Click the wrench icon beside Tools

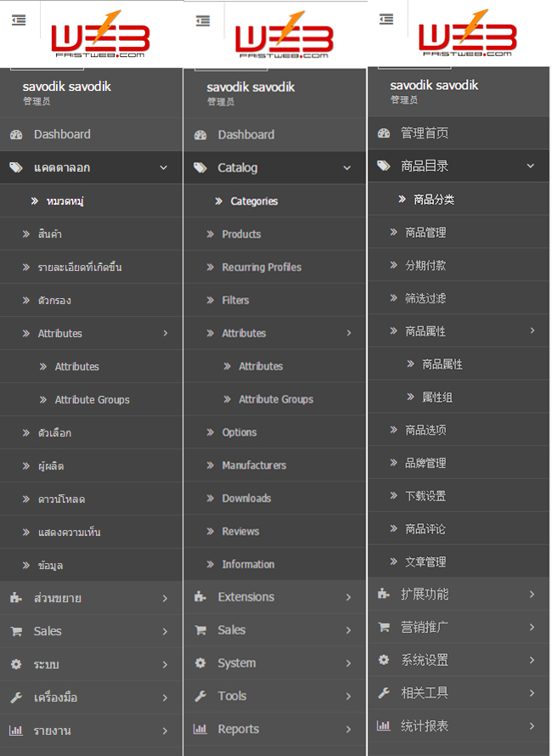[x=200, y=697]
